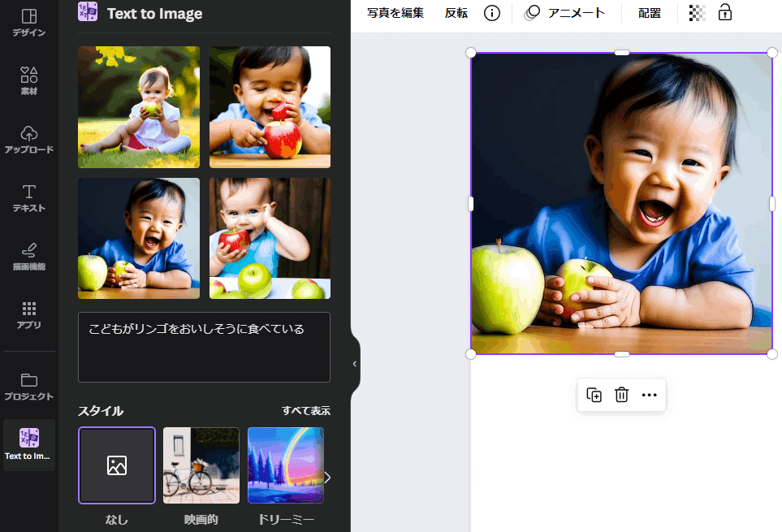This screenshot has height=532, width=782.
Task: Select generated image of baby on grass
Action: pyautogui.click(x=139, y=107)
